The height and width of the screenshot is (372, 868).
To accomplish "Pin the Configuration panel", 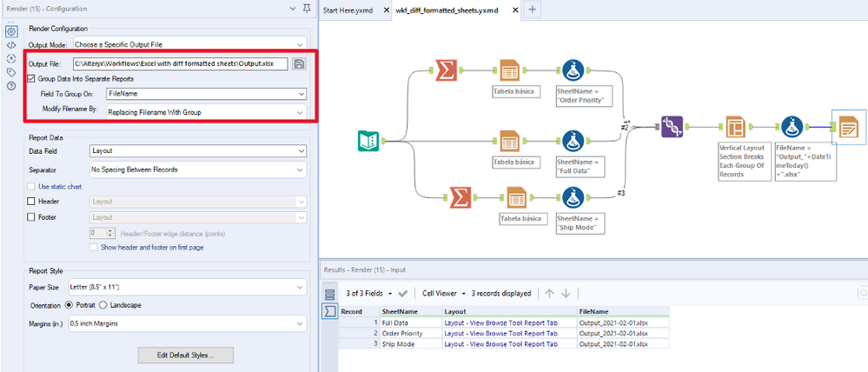I will click(x=308, y=9).
